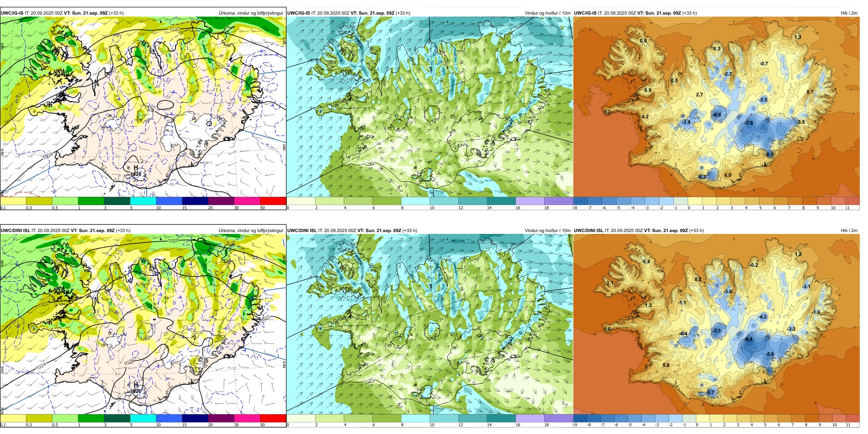Click the -7.8 value on IG-IS temperature map
Screen dimensions: 868x434
[x=748, y=123]
